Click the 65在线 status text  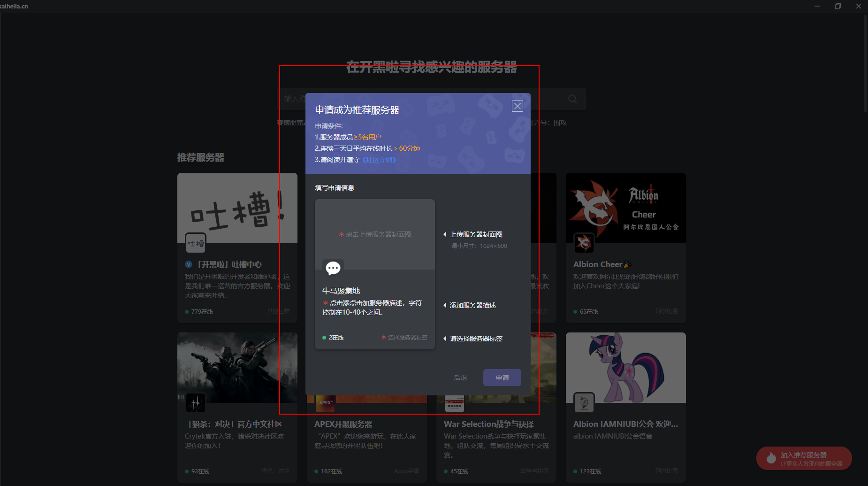pyautogui.click(x=589, y=311)
